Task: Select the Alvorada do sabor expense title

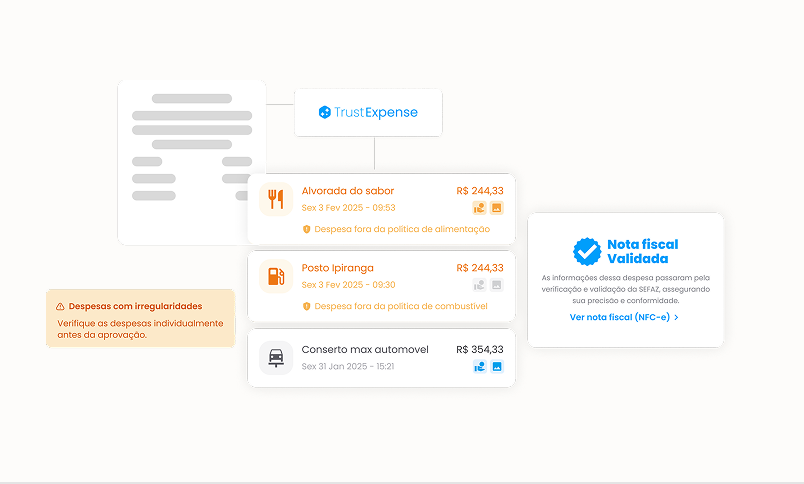Action: click(x=348, y=191)
